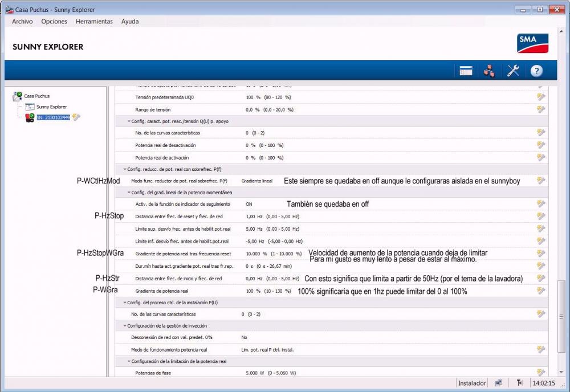Click edit icon for Potencia real de desactivación
The width and height of the screenshot is (570, 392).
541,145
